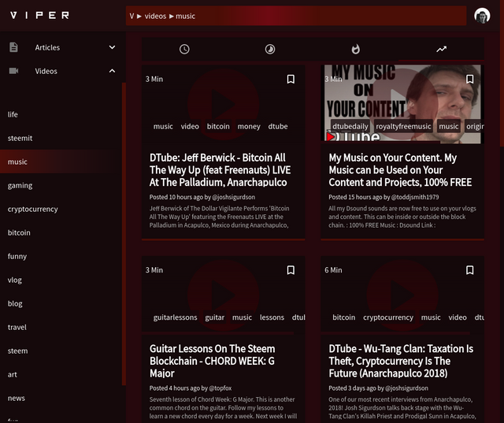Click the royaltyfreemusic tag
This screenshot has height=423, width=504.
coord(403,126)
